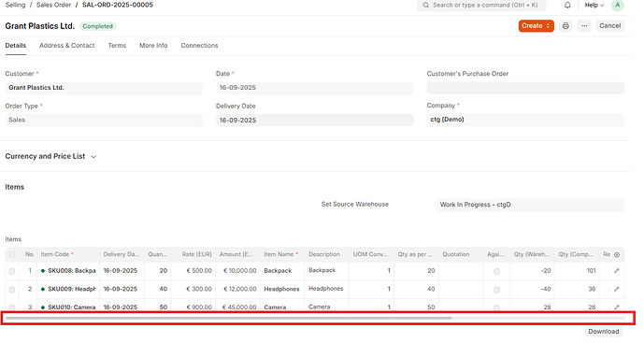Image resolution: width=644 pixels, height=343 pixels.
Task: Click the Quotation column header
Action: (461, 255)
